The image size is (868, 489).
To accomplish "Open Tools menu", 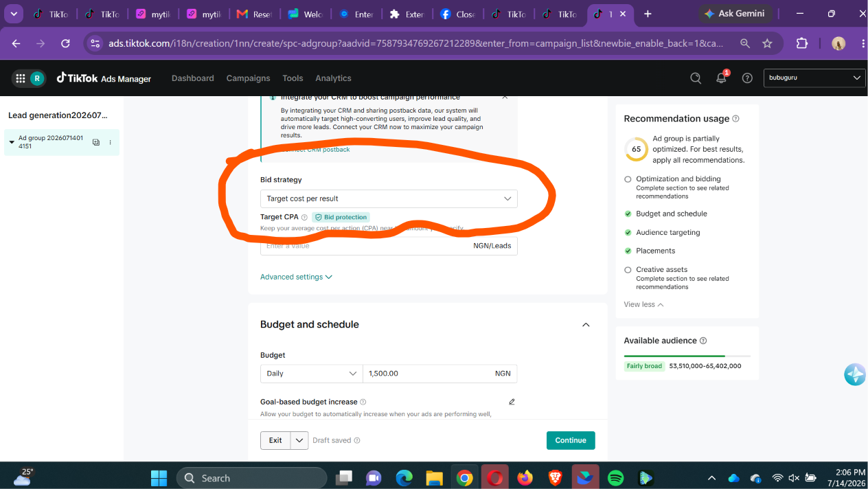I will pos(293,78).
